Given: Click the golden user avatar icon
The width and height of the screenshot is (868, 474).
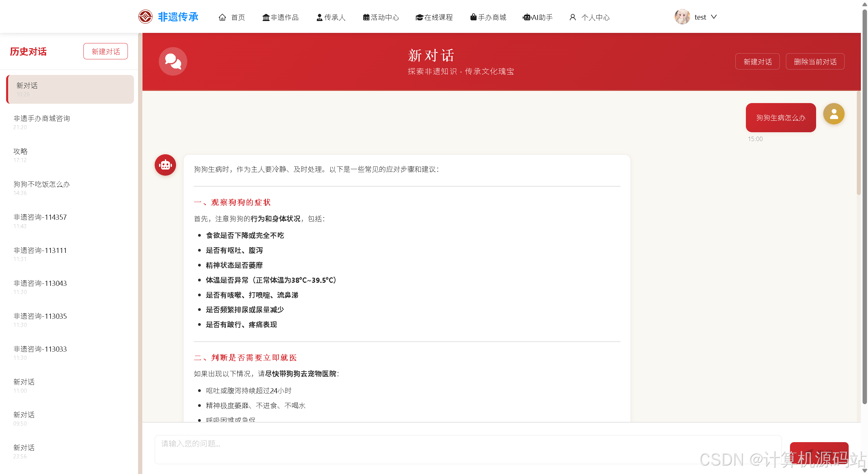Looking at the screenshot, I should coord(834,114).
